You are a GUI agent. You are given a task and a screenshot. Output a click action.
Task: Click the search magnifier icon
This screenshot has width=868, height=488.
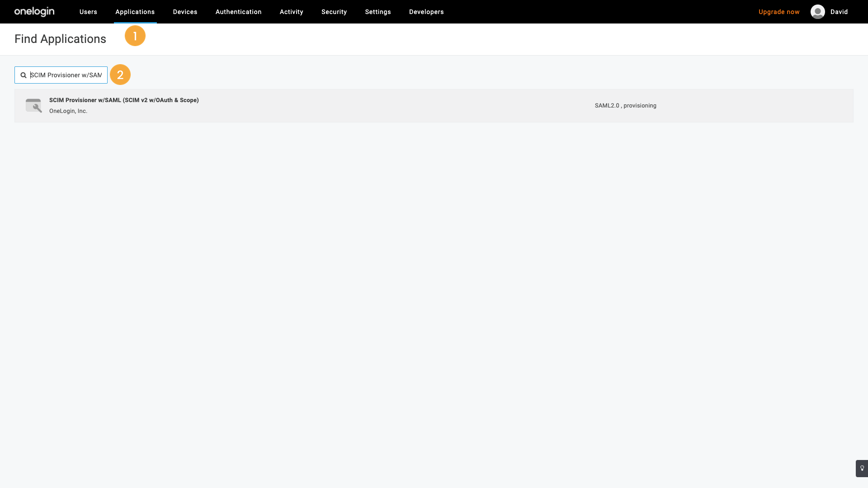click(x=24, y=75)
